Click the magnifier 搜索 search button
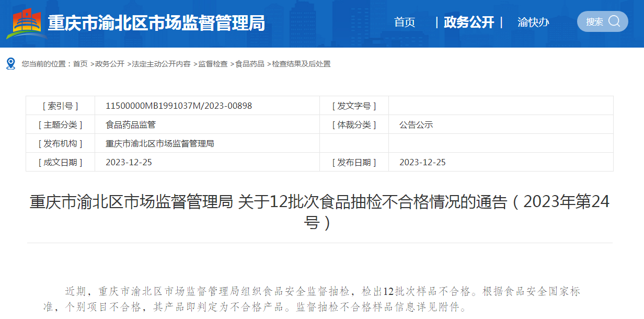This screenshot has height=319, width=644. pyautogui.click(x=602, y=21)
